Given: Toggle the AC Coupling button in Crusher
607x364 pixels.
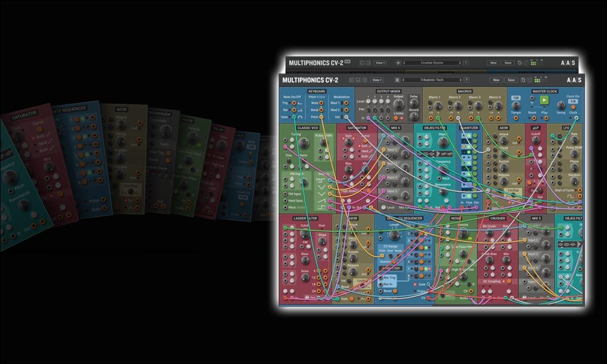Looking at the screenshot, I should (509, 282).
